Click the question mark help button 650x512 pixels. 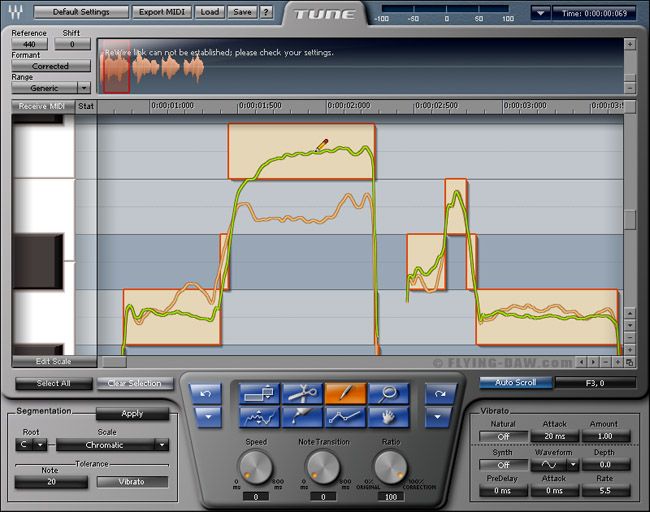pyautogui.click(x=266, y=12)
